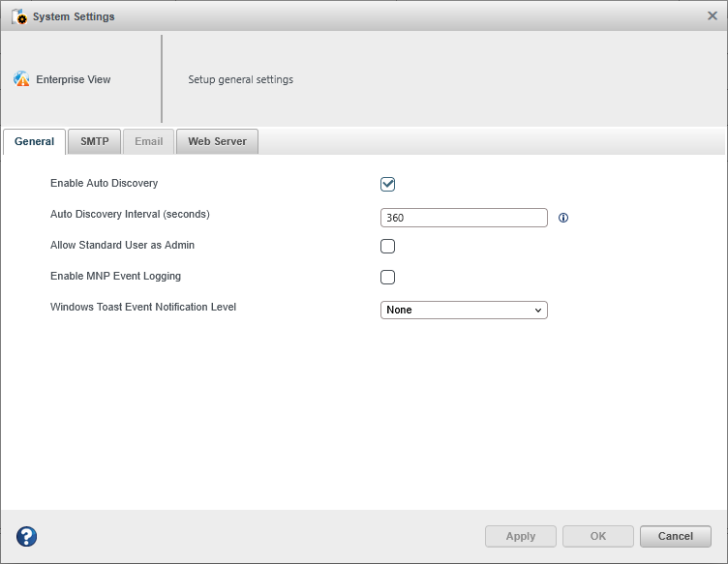The image size is (728, 564).
Task: Select the General tab
Action: point(35,141)
